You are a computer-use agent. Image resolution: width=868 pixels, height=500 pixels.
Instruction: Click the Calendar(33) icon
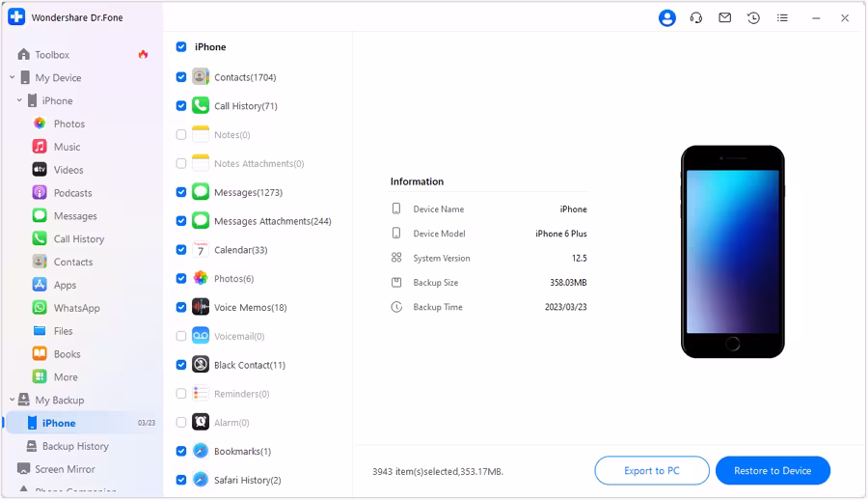pyautogui.click(x=201, y=249)
